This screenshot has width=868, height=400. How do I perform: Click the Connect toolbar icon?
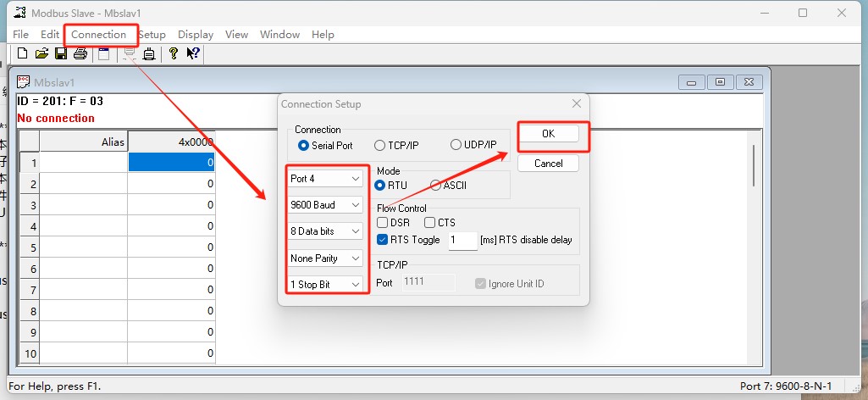(x=130, y=53)
